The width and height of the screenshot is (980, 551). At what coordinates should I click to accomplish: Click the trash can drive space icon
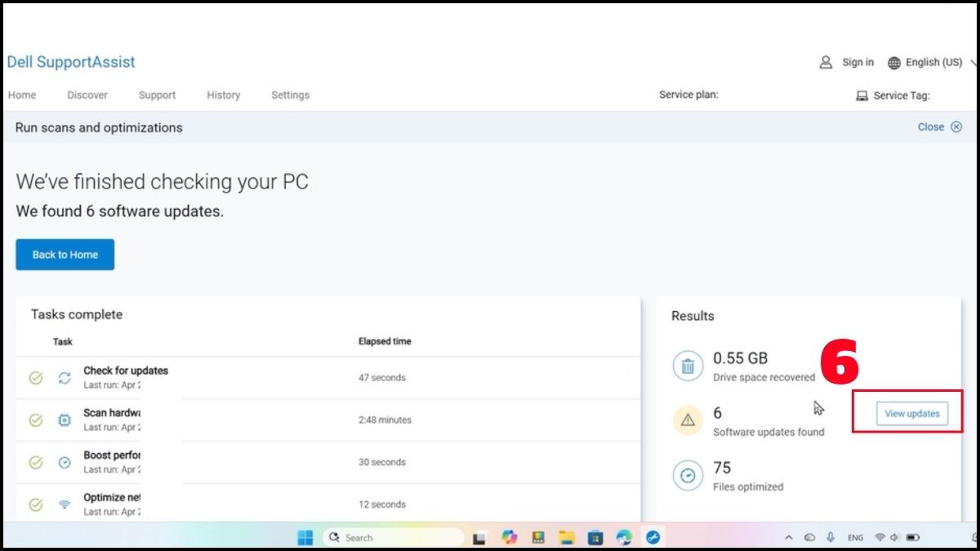click(x=688, y=366)
